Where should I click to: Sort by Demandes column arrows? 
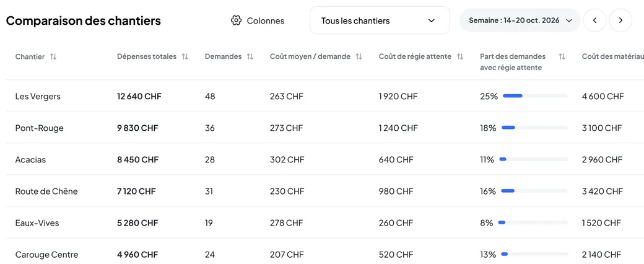click(x=250, y=57)
